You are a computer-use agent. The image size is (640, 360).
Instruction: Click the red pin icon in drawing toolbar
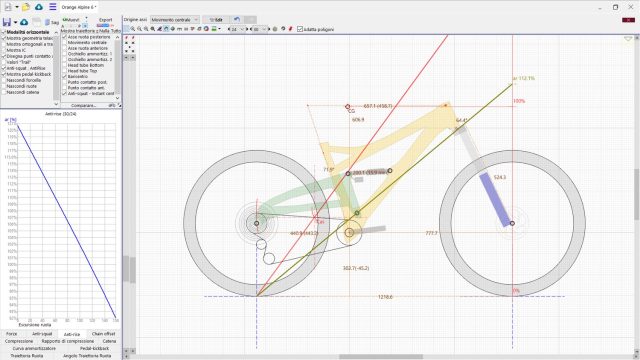291,29
